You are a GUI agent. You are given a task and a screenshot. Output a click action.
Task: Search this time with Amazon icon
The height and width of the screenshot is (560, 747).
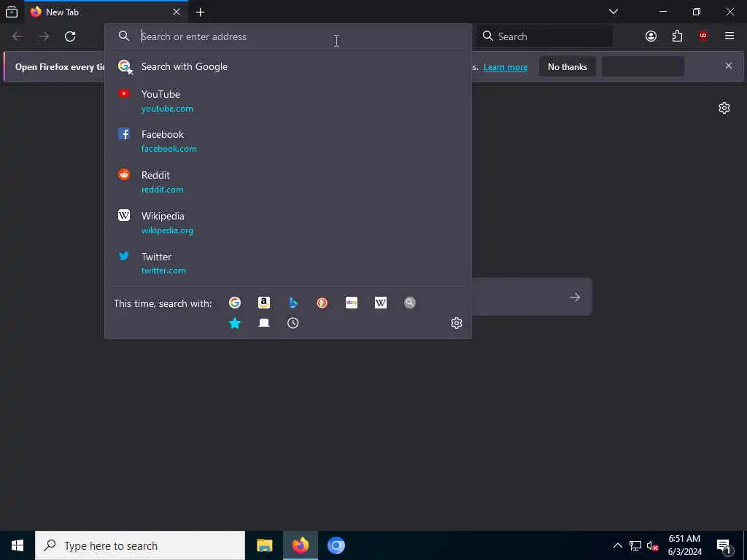click(x=264, y=303)
